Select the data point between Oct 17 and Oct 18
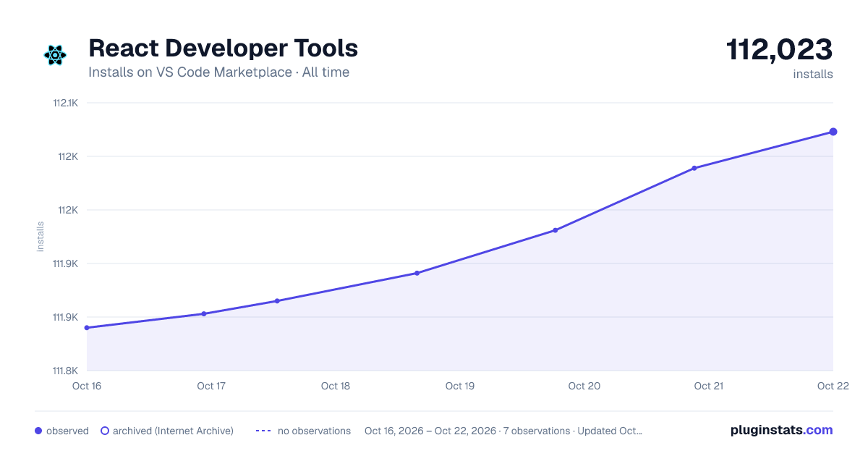Image resolution: width=868 pixels, height=456 pixels. tap(277, 300)
